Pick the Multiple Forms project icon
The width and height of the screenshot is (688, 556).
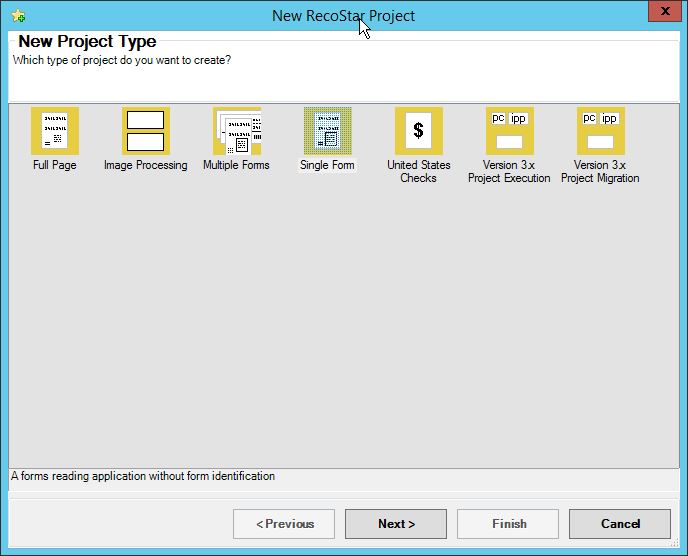click(237, 131)
